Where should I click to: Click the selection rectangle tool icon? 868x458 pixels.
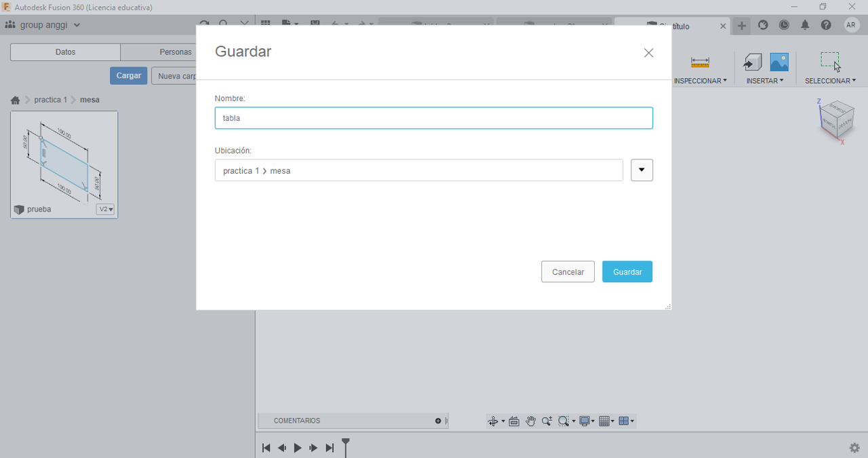(x=830, y=62)
